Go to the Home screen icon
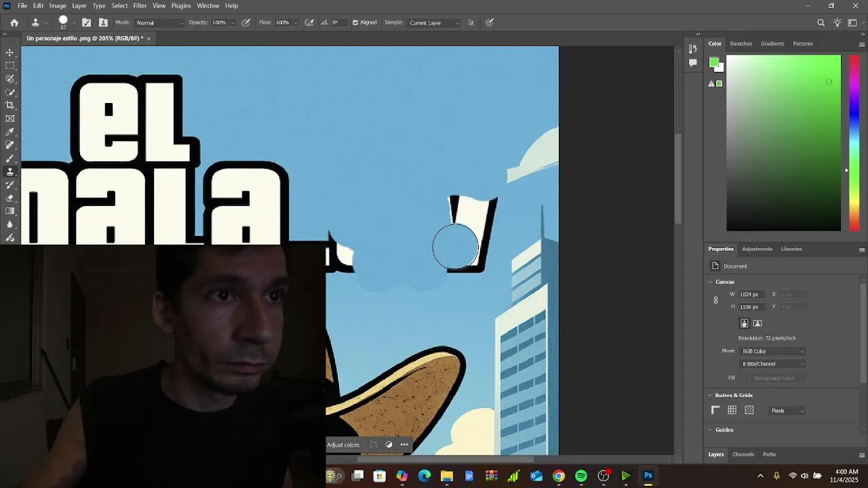Image resolution: width=868 pixels, height=488 pixels. [14, 22]
